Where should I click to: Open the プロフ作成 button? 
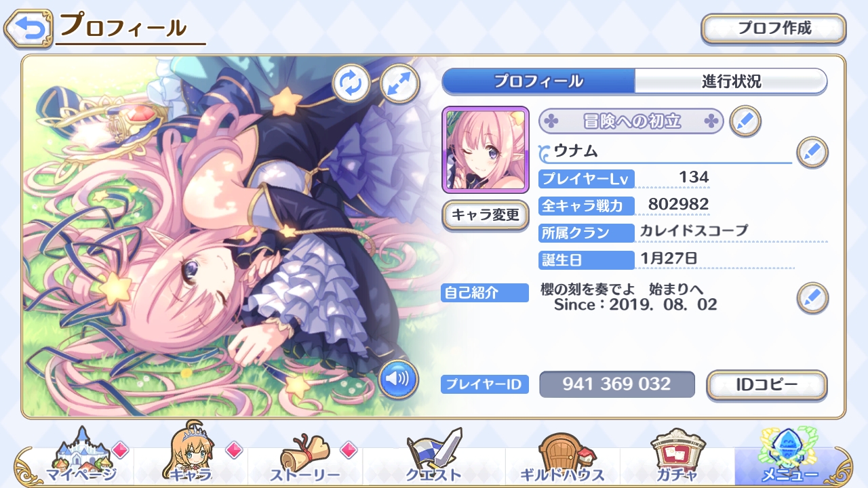(x=774, y=29)
